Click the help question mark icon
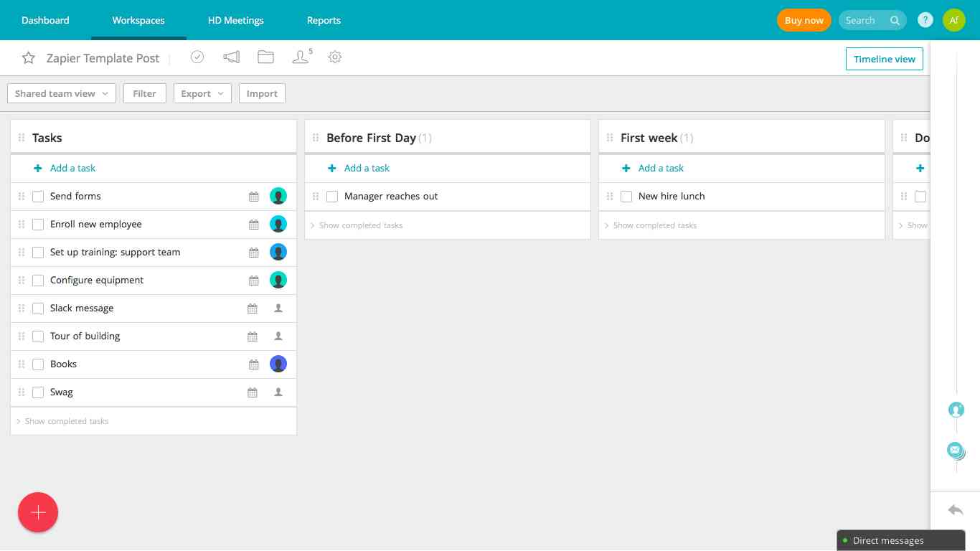The height and width of the screenshot is (551, 980). pos(925,20)
